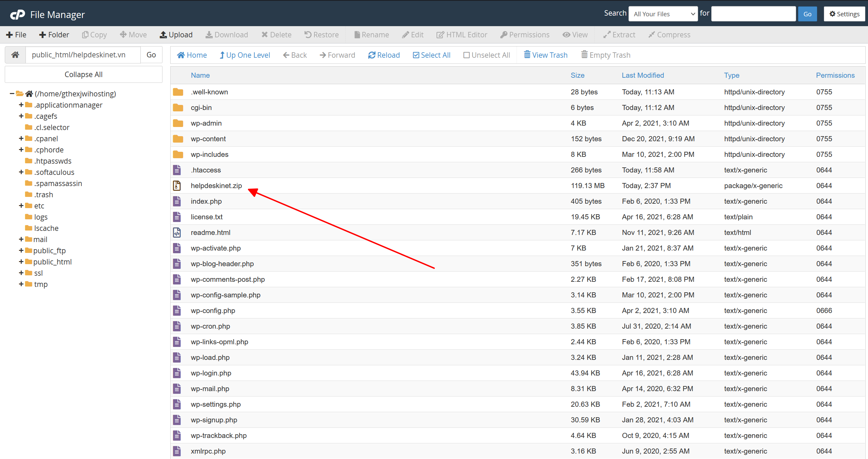Screen dimensions: 868x459
Task: Open the All Your Files search dropdown
Action: coord(663,14)
